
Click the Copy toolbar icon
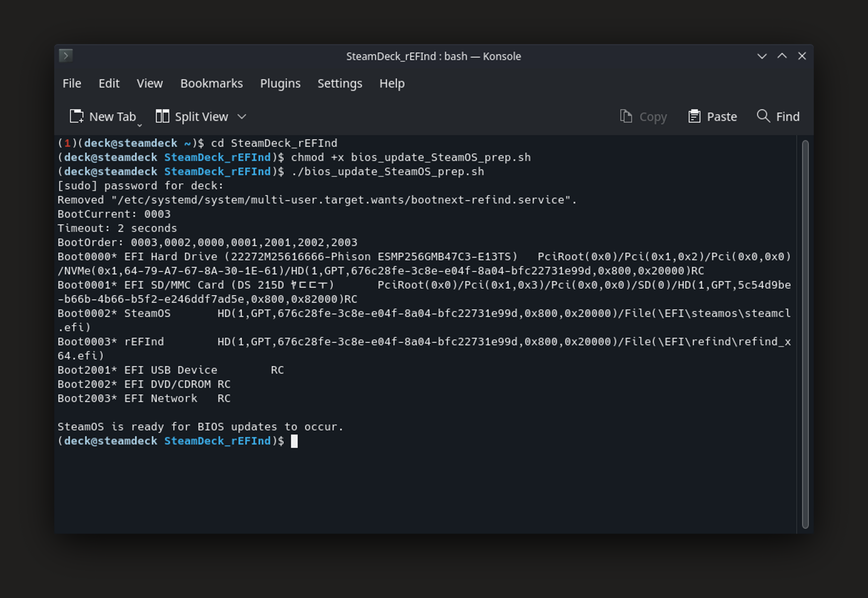626,117
